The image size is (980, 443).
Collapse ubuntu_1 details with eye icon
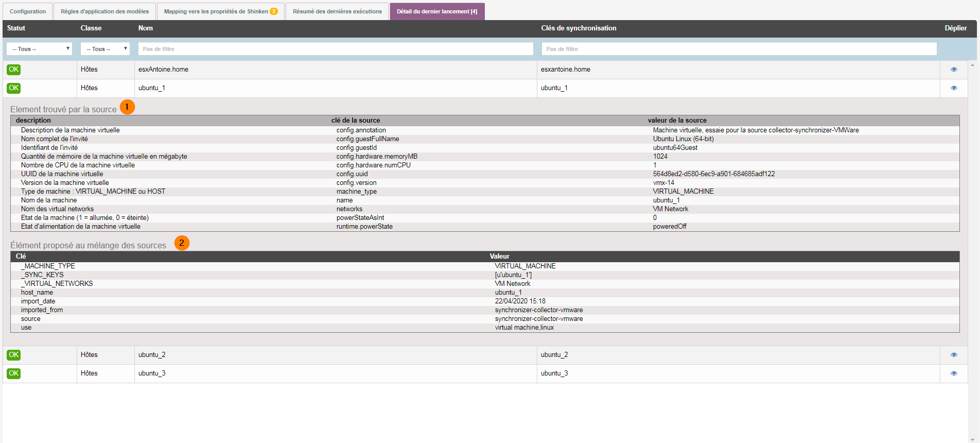[x=953, y=88]
